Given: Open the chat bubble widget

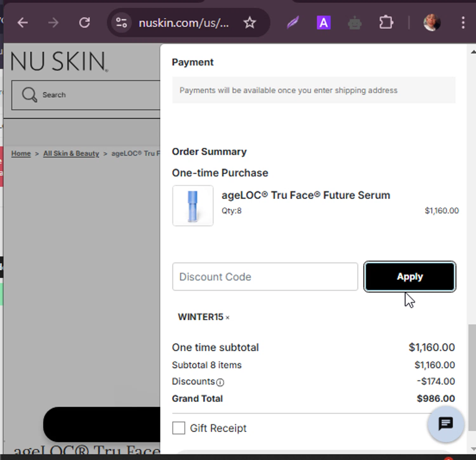Looking at the screenshot, I should point(446,424).
